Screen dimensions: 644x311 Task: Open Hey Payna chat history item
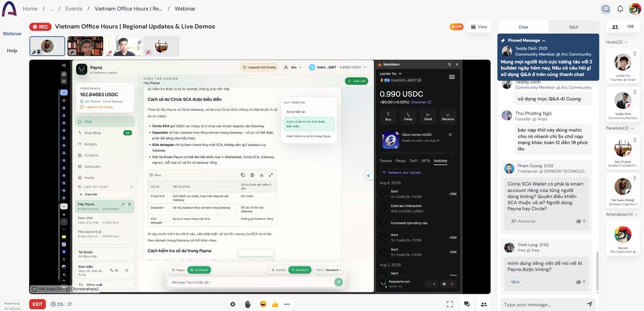pyautogui.click(x=105, y=206)
